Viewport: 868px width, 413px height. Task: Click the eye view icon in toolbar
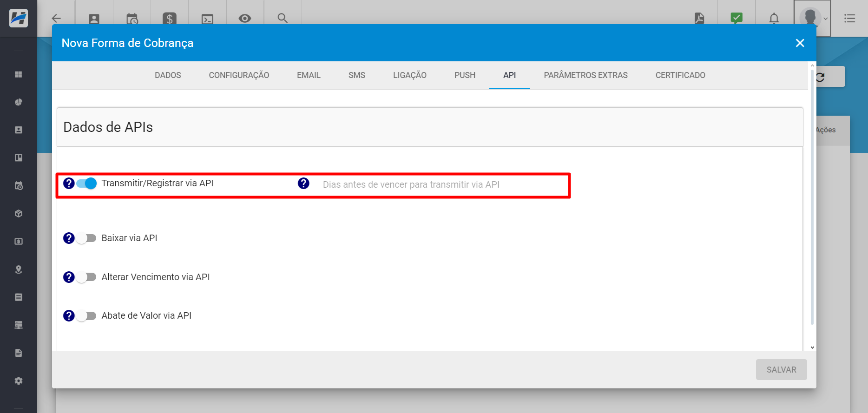[245, 18]
